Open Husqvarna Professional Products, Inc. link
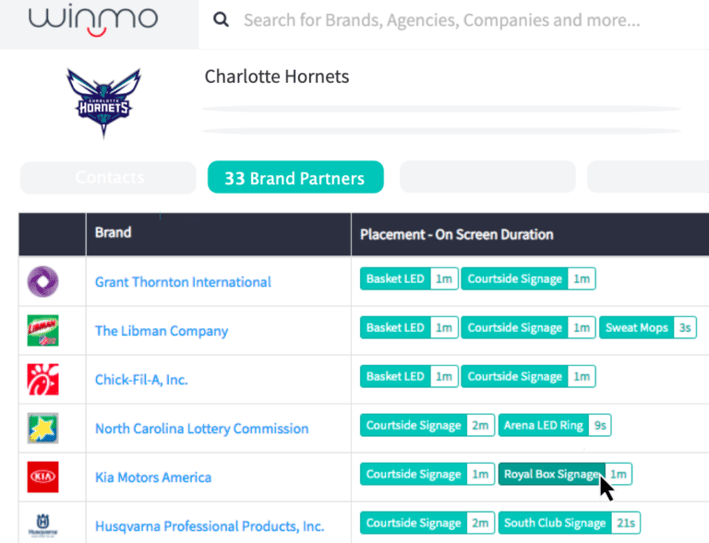The image size is (709, 543). pyautogui.click(x=210, y=526)
